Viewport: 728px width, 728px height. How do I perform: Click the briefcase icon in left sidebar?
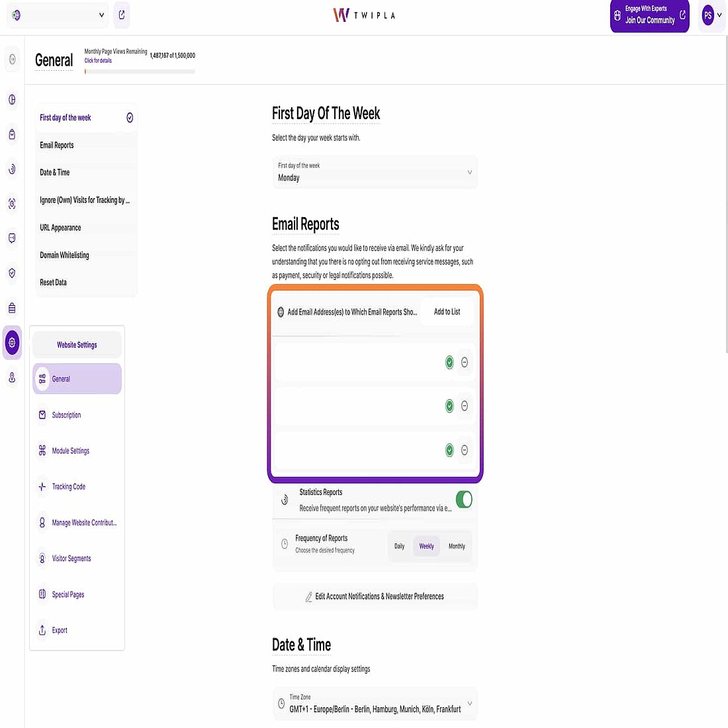[12, 307]
